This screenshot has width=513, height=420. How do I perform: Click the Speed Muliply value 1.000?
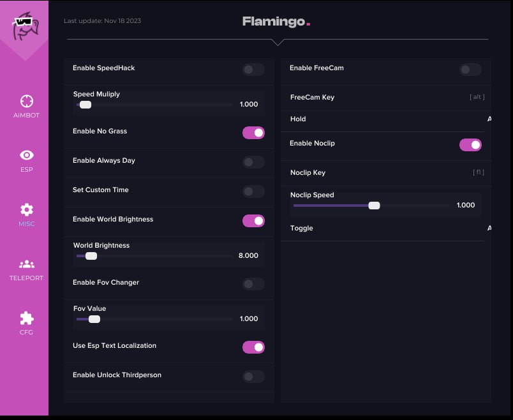[x=249, y=105]
